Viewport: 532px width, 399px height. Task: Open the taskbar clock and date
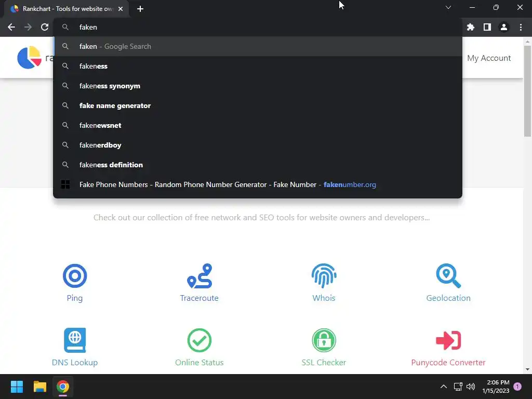coord(496,387)
